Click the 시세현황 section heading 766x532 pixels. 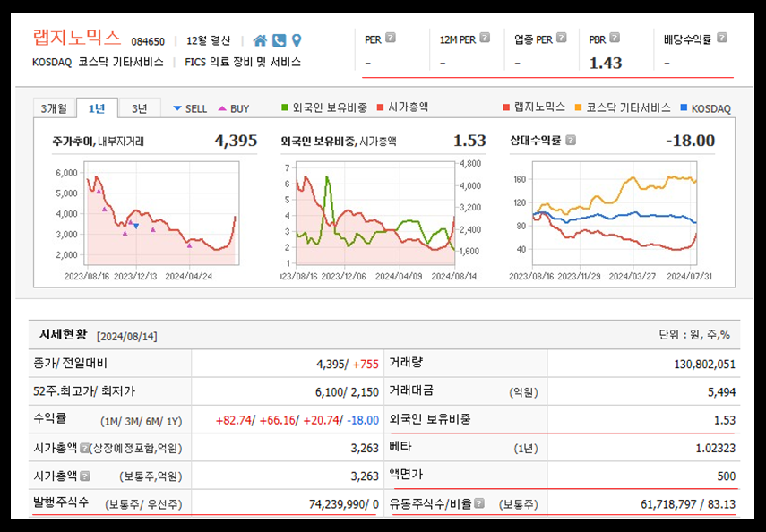click(x=63, y=335)
